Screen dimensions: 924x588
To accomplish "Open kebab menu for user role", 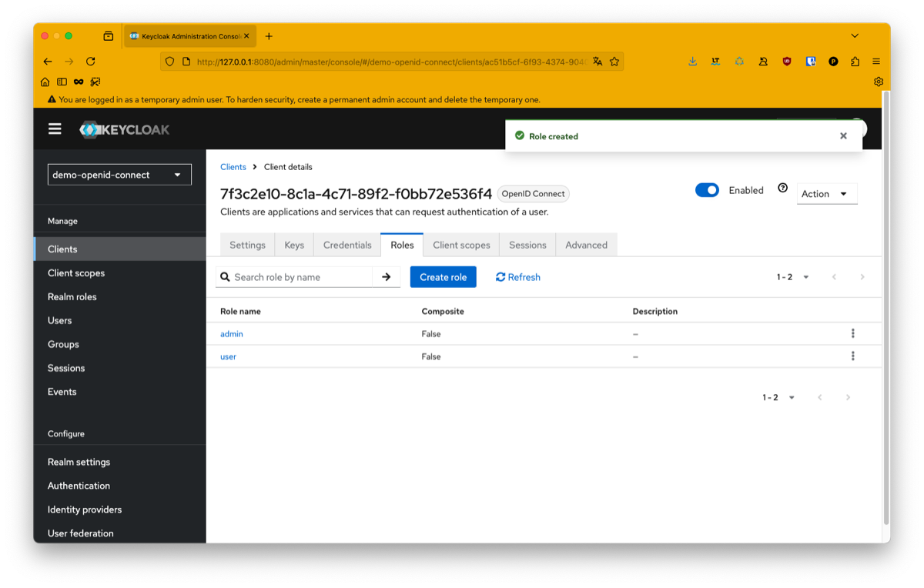I will pos(852,356).
